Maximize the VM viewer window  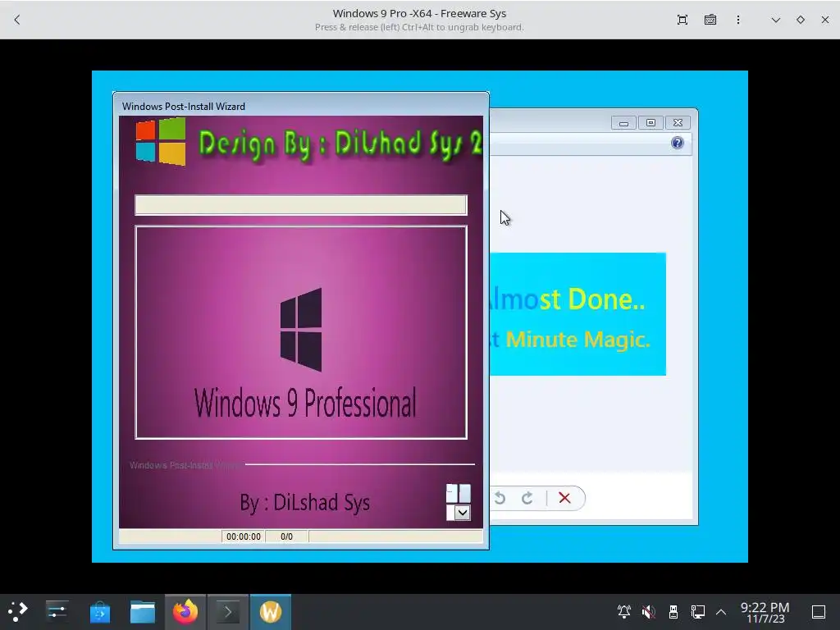coord(801,20)
